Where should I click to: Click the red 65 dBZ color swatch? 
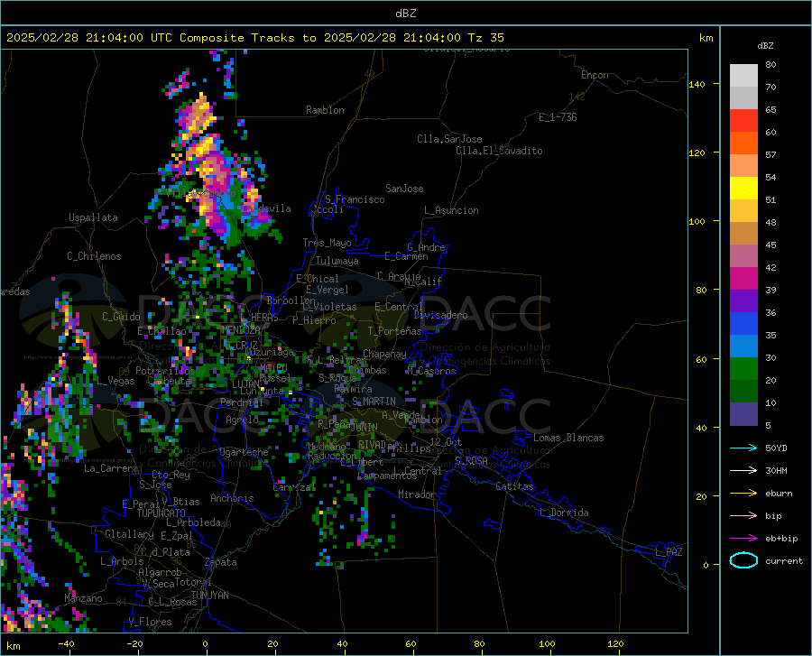[743, 121]
